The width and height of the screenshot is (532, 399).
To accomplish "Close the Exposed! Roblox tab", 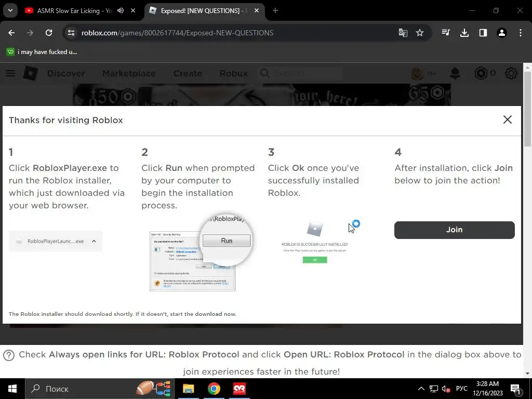I will pos(257,10).
